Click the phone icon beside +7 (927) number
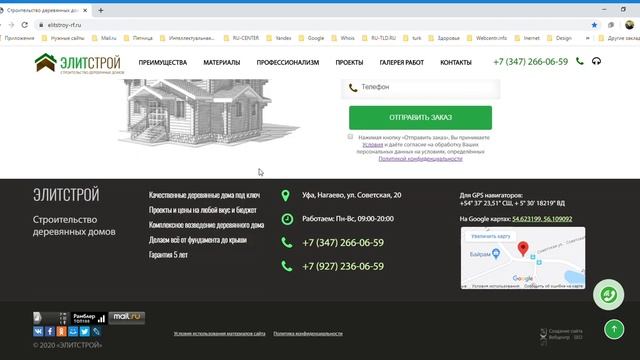 287,267
